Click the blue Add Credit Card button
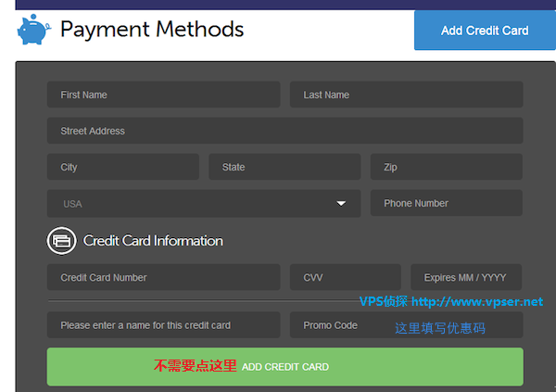Viewport: 556px width, 392px height. click(485, 31)
